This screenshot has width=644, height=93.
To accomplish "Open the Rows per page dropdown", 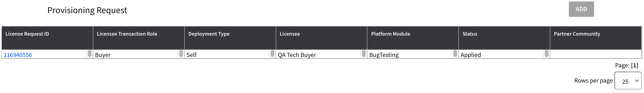I will (627, 81).
